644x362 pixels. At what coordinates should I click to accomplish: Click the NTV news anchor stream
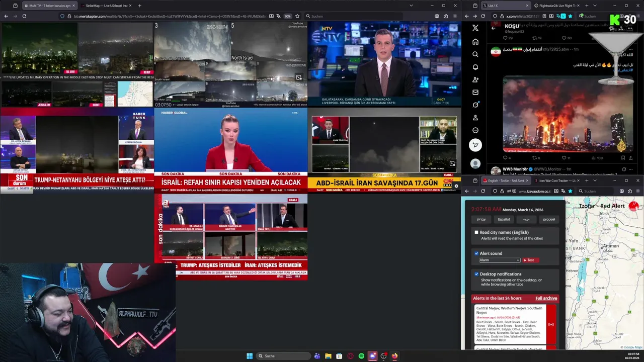(x=384, y=64)
